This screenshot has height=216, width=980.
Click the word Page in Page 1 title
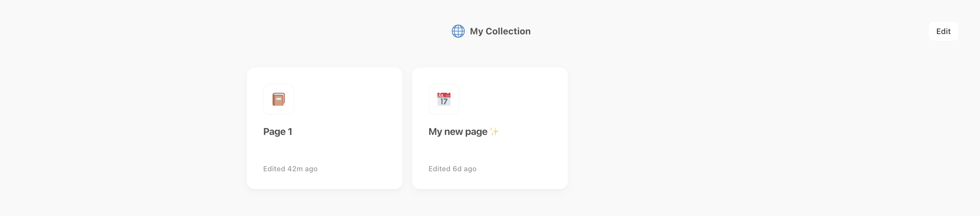click(274, 132)
